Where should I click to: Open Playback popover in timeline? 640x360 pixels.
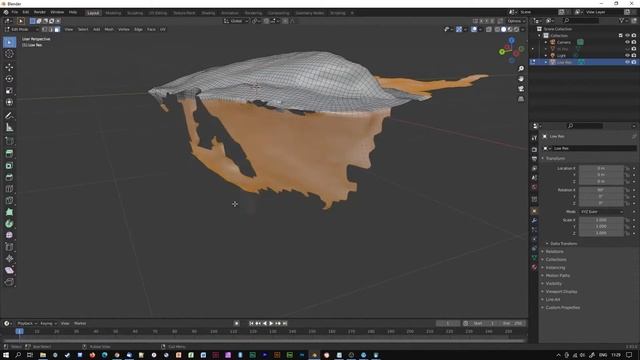coord(27,323)
